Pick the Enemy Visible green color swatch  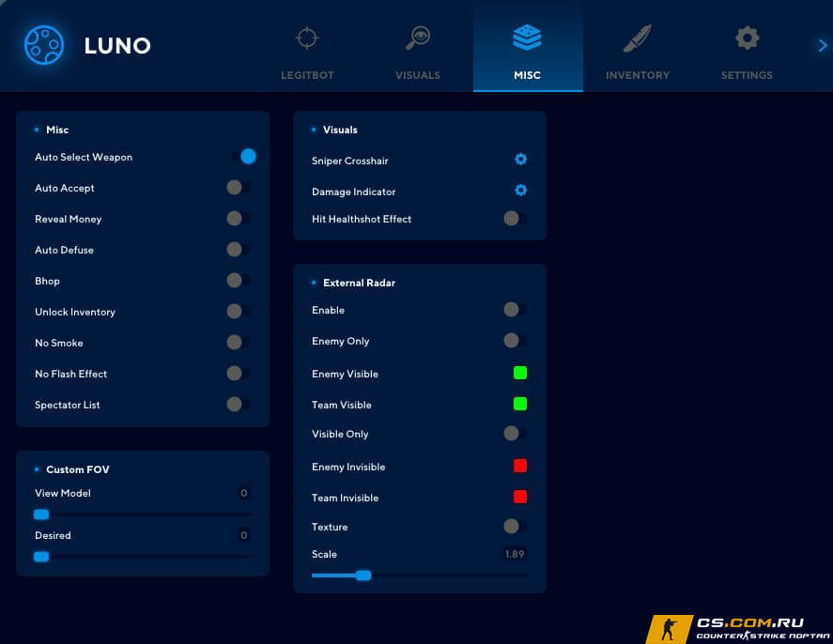click(519, 374)
